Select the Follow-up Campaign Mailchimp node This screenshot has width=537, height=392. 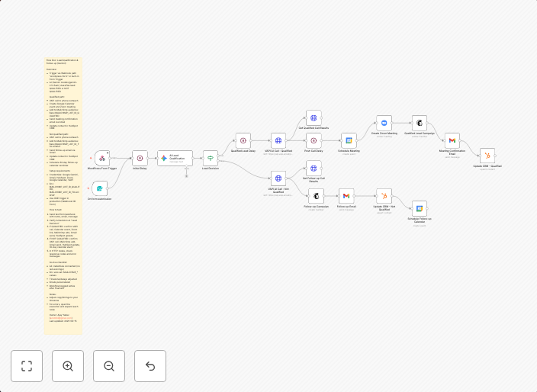316,196
